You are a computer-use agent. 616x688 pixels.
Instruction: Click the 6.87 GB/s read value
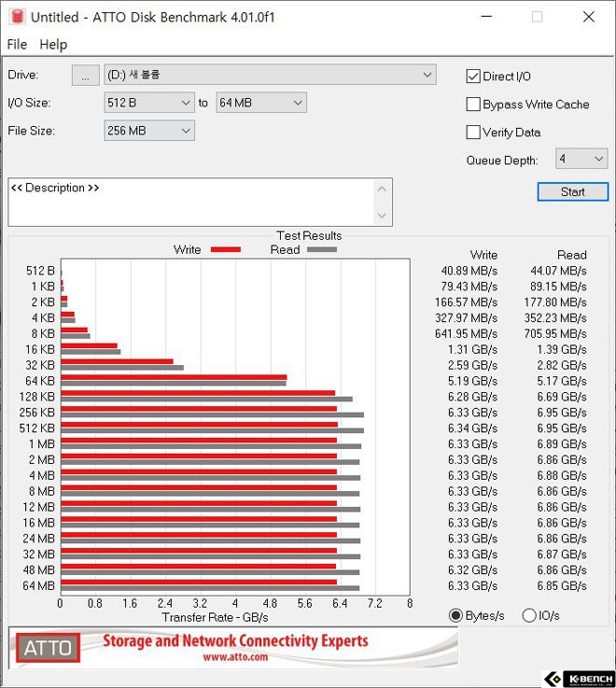[562, 555]
